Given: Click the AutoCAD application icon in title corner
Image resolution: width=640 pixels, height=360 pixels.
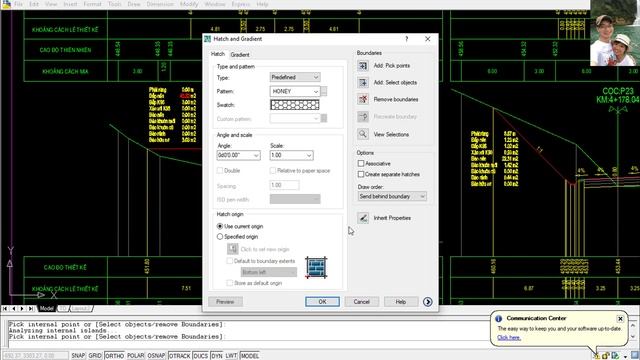Looking at the screenshot, I should click(6, 4).
